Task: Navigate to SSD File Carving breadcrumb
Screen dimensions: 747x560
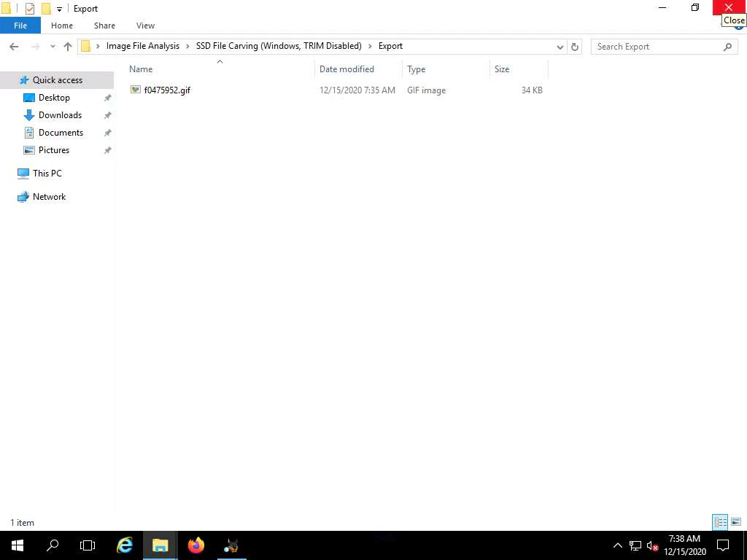Action: (279, 46)
